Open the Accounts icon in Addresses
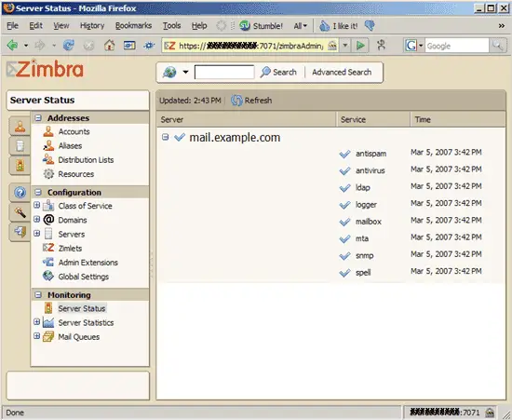Image resolution: width=512 pixels, height=420 pixels. (48, 131)
